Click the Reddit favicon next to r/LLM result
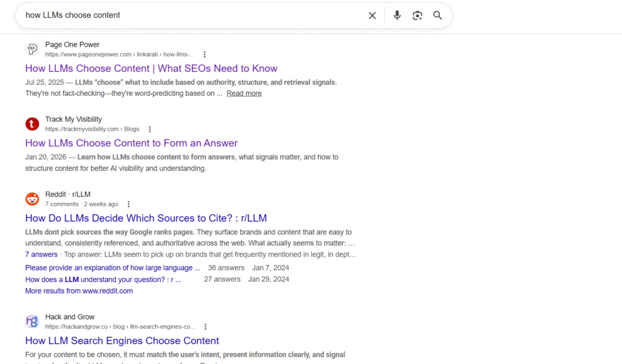 pyautogui.click(x=32, y=198)
